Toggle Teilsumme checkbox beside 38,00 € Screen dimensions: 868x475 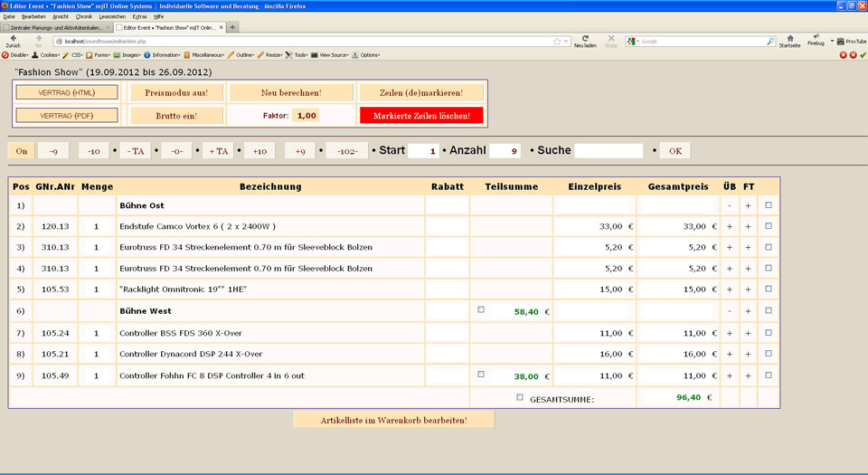pyautogui.click(x=481, y=375)
